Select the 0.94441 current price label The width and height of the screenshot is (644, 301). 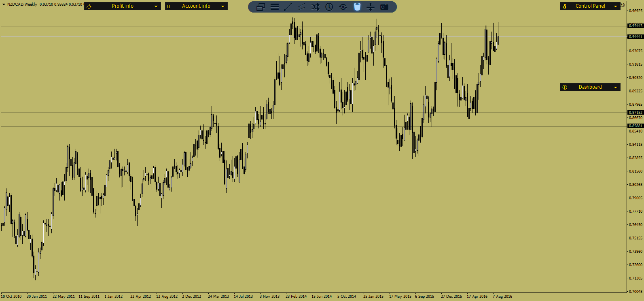636,36
